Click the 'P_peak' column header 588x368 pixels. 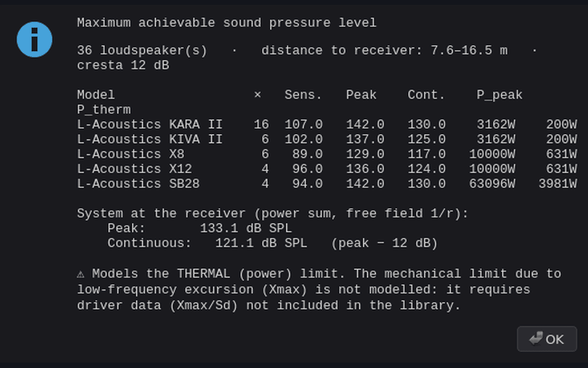point(500,95)
